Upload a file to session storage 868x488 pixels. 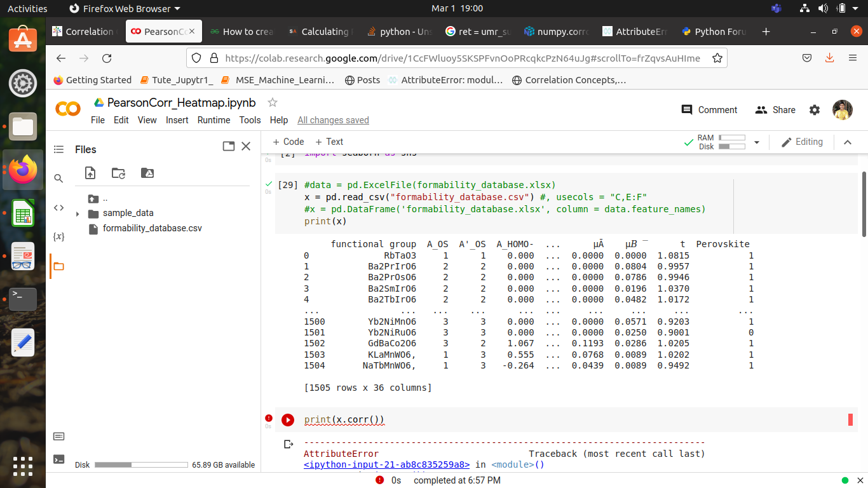click(90, 173)
